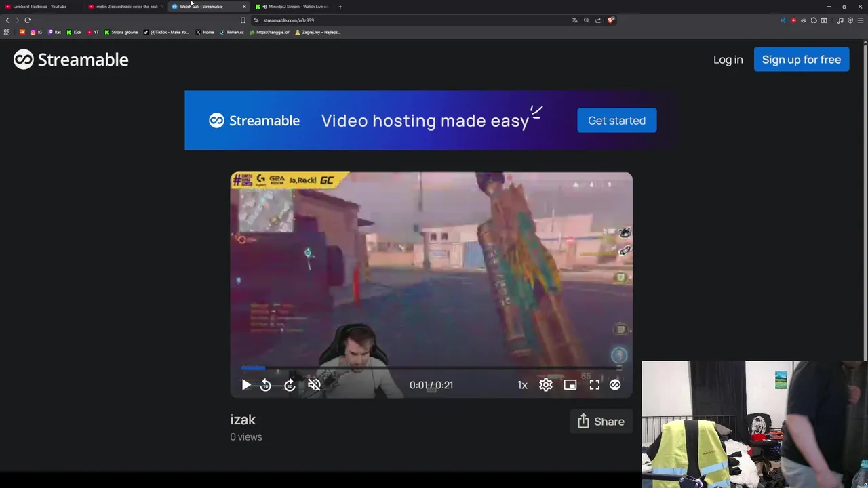Open the YT bookmark
The image size is (868, 488).
click(93, 32)
